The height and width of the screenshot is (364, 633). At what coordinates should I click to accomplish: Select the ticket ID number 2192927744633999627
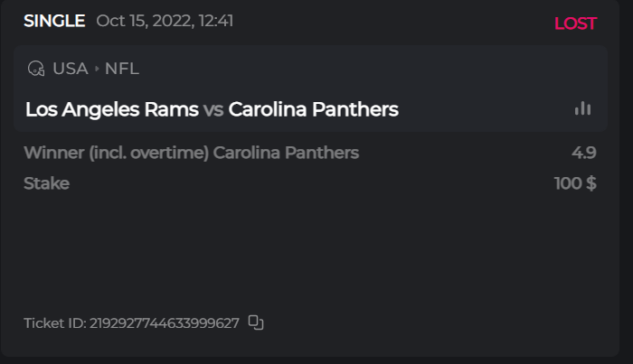164,323
